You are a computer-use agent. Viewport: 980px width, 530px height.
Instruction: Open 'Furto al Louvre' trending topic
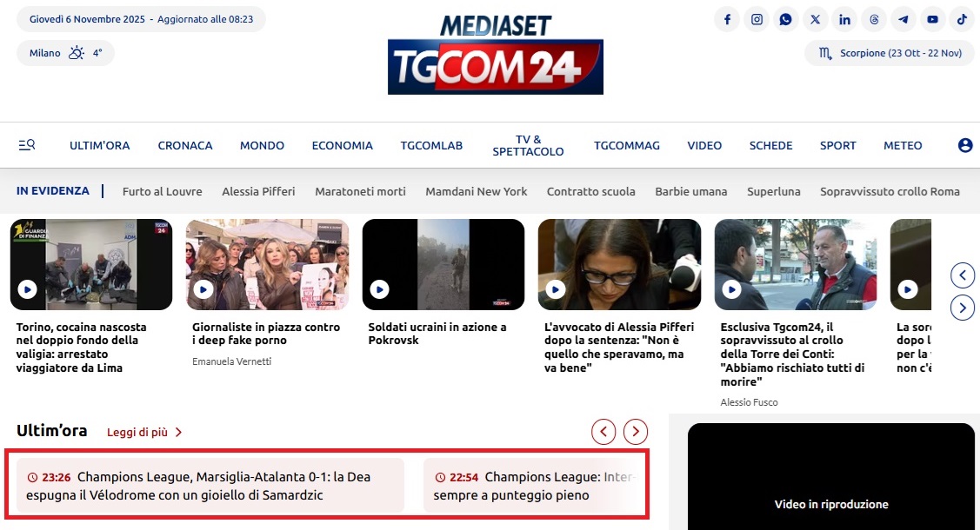tap(162, 192)
